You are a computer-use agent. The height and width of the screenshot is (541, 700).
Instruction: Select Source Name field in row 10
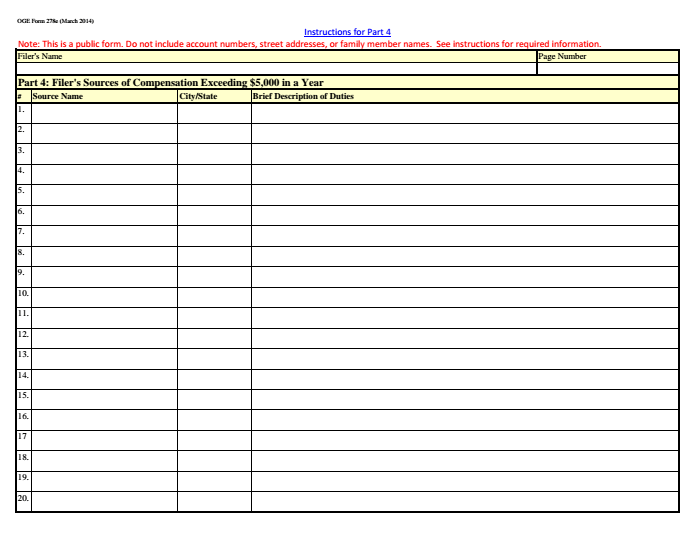tap(104, 297)
